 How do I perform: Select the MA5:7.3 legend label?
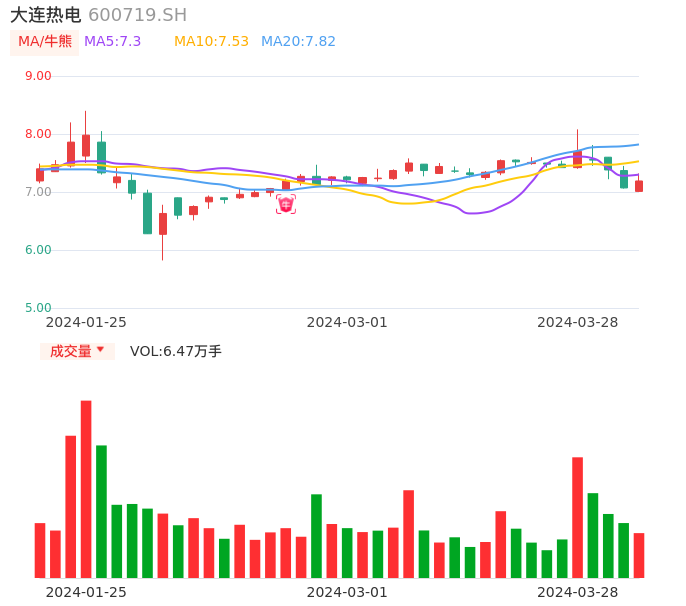(x=113, y=42)
